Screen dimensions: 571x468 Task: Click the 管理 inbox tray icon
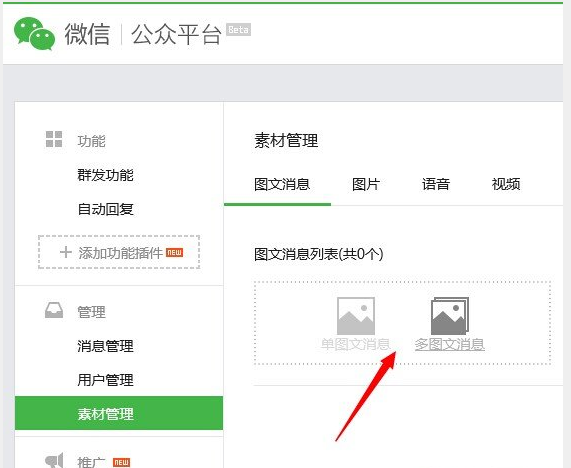[x=54, y=310]
